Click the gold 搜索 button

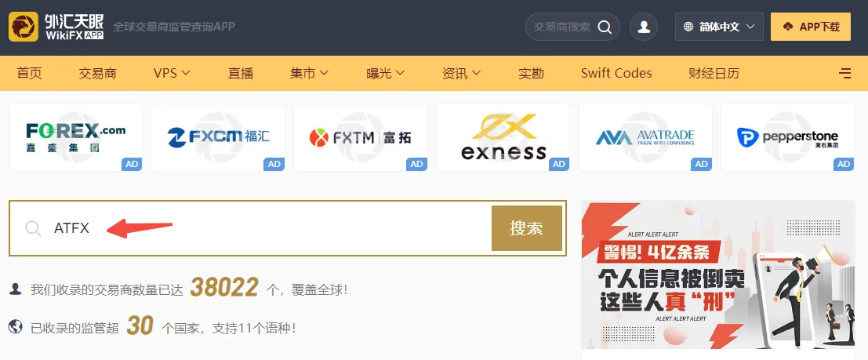tap(526, 228)
